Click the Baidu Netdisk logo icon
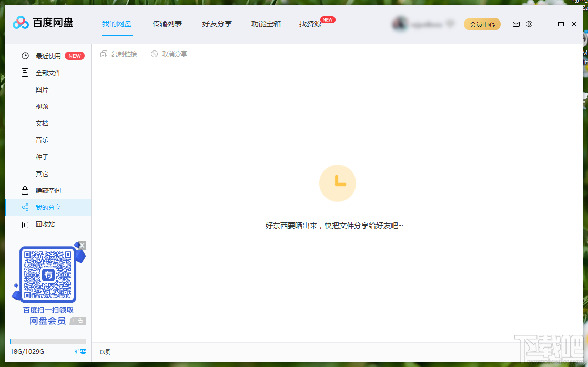 (21, 23)
